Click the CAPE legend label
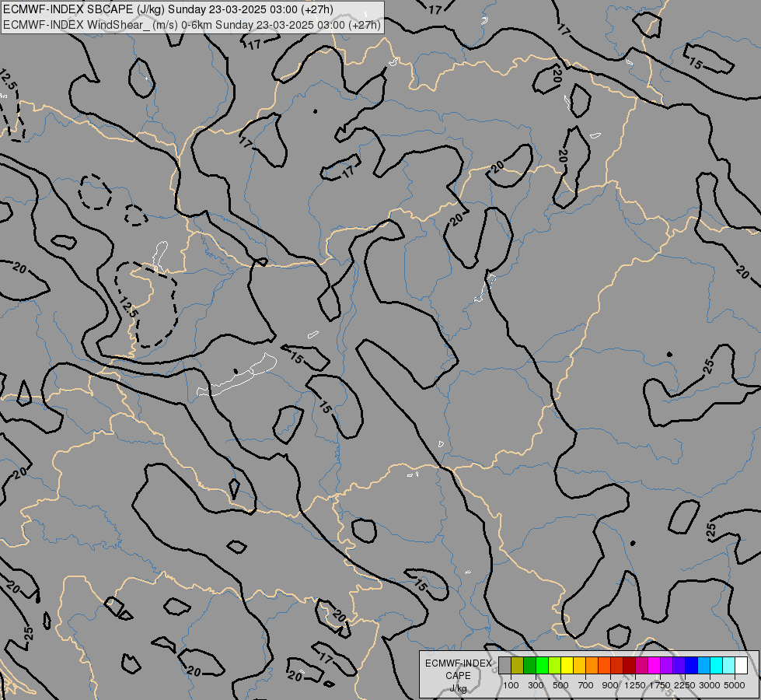 [x=458, y=676]
